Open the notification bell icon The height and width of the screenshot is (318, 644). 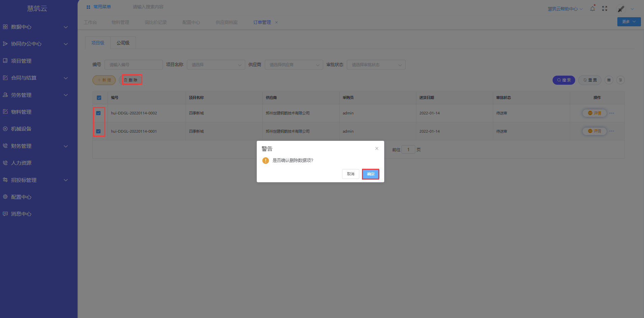[593, 8]
